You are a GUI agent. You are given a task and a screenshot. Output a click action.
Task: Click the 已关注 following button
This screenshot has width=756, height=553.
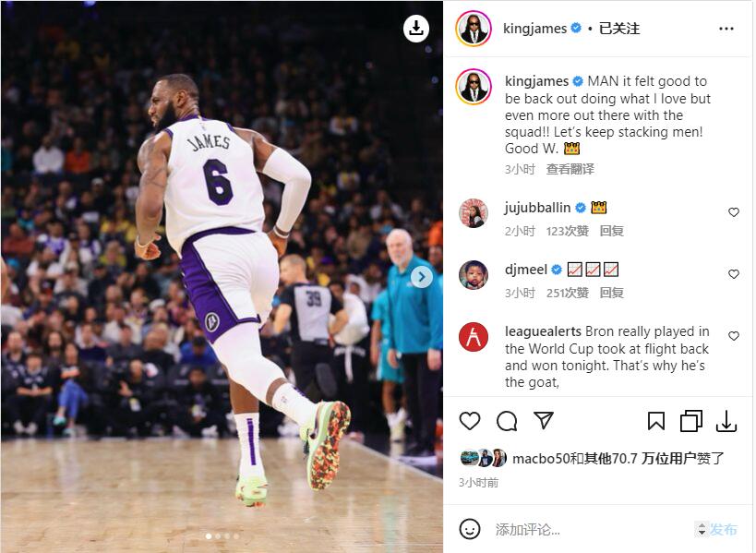(619, 29)
